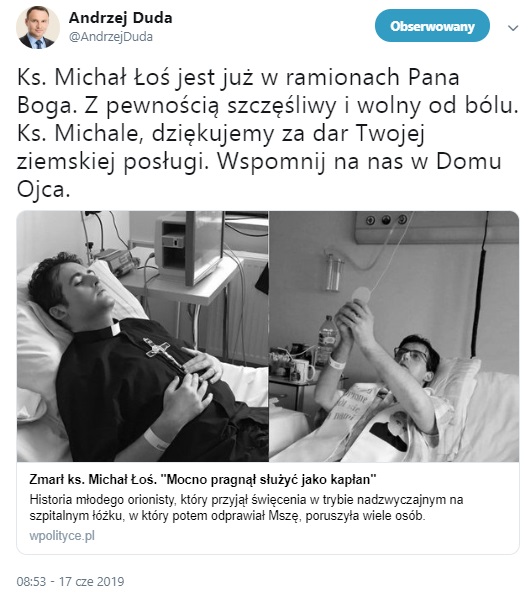Open the tweet timestamp 08:53 - 17 cze 2019
Viewport: 531px width, 597px height.
pyautogui.click(x=70, y=581)
